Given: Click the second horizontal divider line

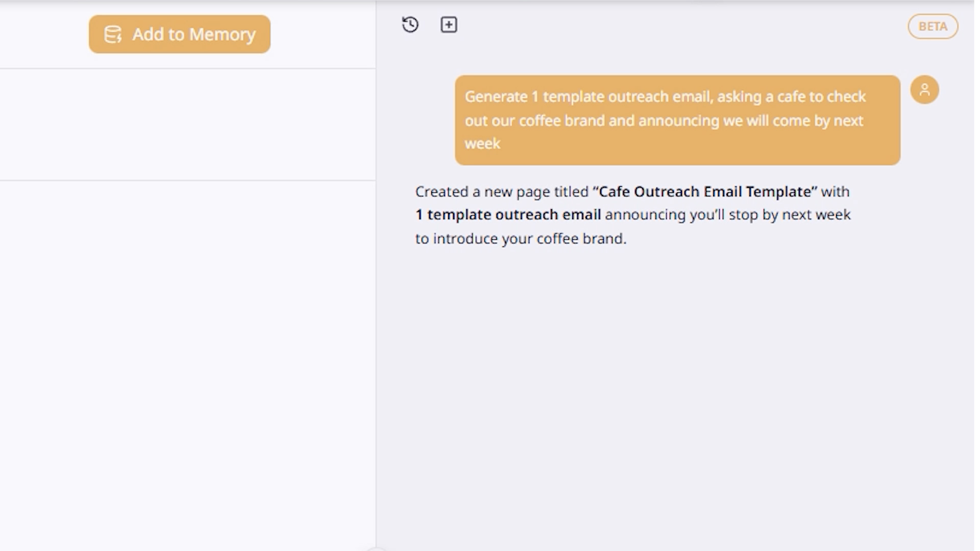Looking at the screenshot, I should point(188,180).
